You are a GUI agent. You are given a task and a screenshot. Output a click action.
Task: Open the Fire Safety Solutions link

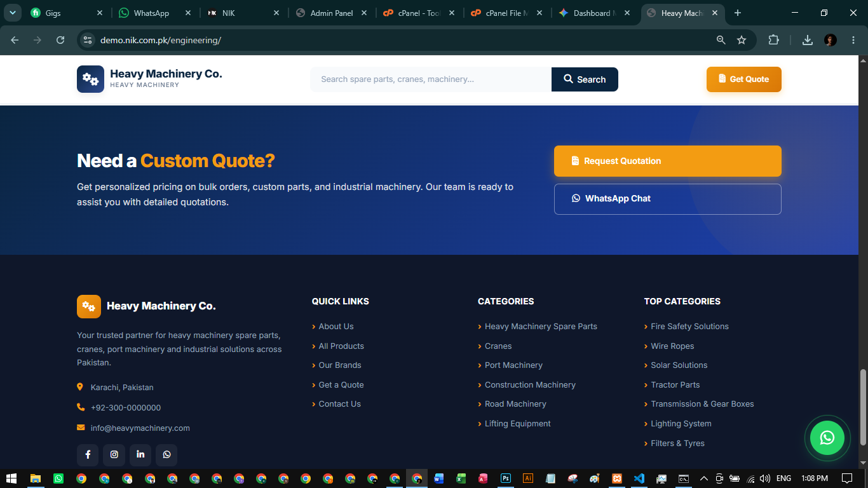tap(689, 327)
